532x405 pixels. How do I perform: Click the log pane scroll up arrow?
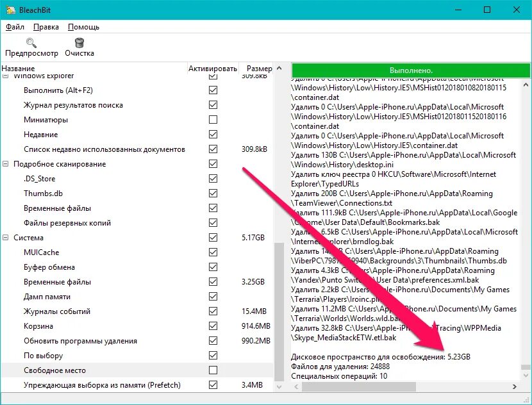526,85
